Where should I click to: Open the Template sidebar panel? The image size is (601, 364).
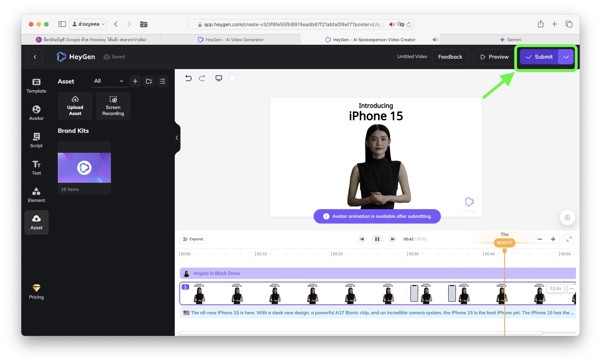pyautogui.click(x=36, y=86)
